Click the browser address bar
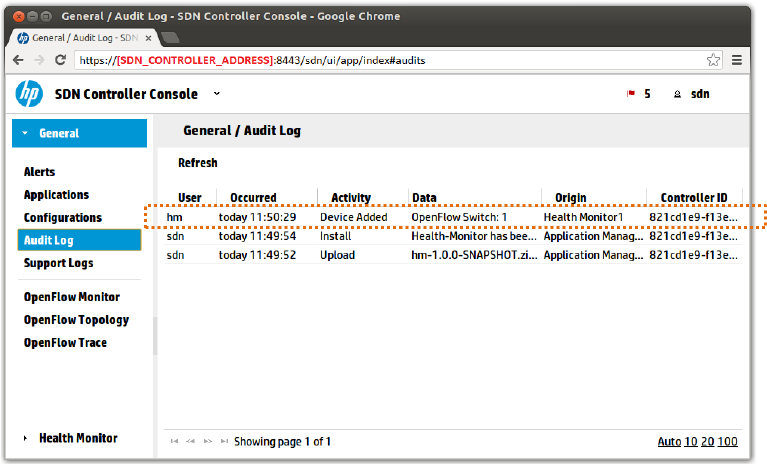 point(390,60)
